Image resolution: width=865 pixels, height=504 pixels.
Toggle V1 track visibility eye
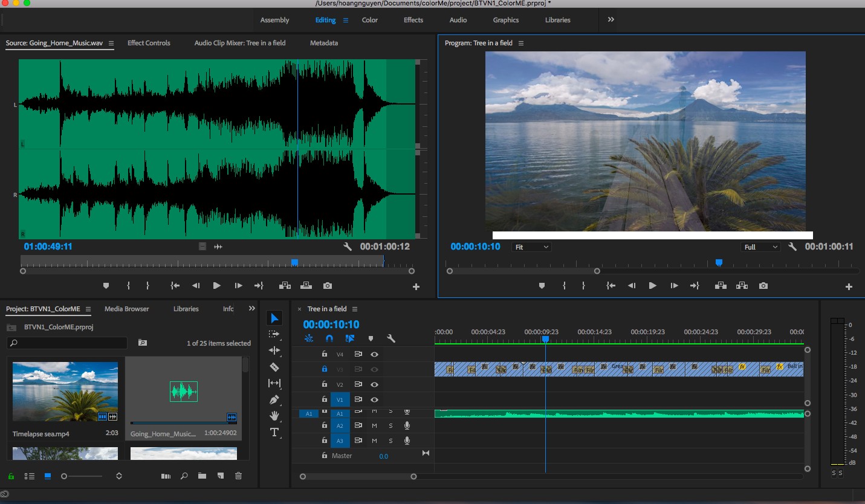pyautogui.click(x=375, y=399)
